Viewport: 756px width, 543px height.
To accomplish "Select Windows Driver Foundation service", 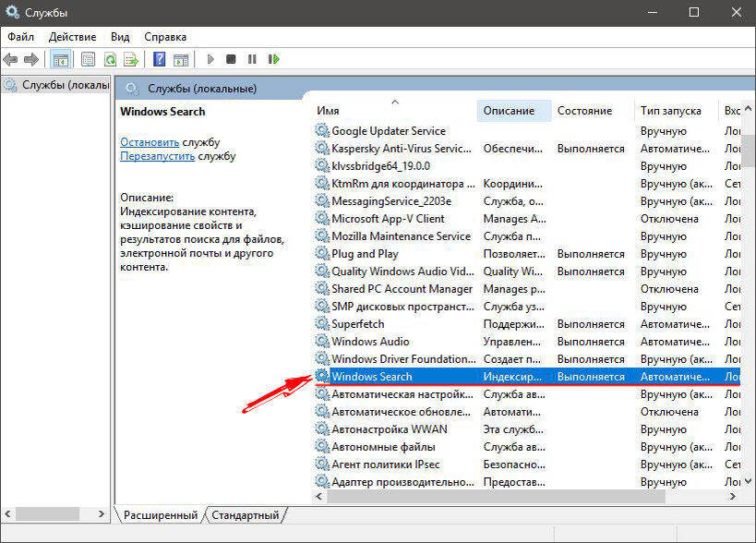I will [527, 359].
